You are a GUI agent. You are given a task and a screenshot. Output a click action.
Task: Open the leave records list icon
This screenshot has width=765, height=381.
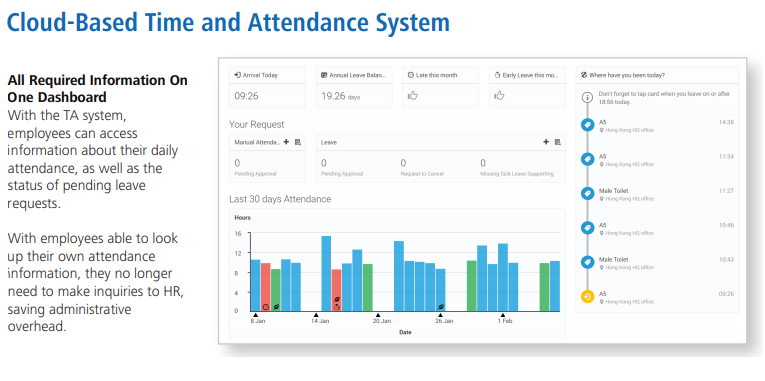click(558, 142)
